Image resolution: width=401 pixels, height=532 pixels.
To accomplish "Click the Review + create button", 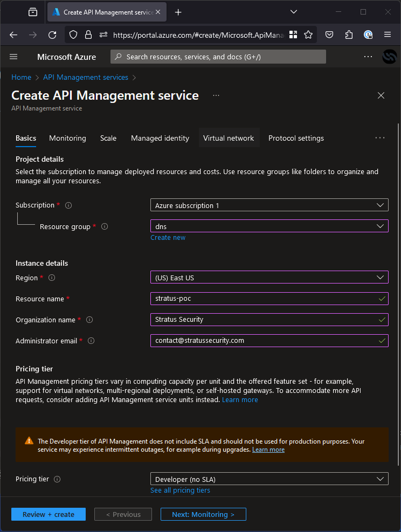I will pos(49,514).
